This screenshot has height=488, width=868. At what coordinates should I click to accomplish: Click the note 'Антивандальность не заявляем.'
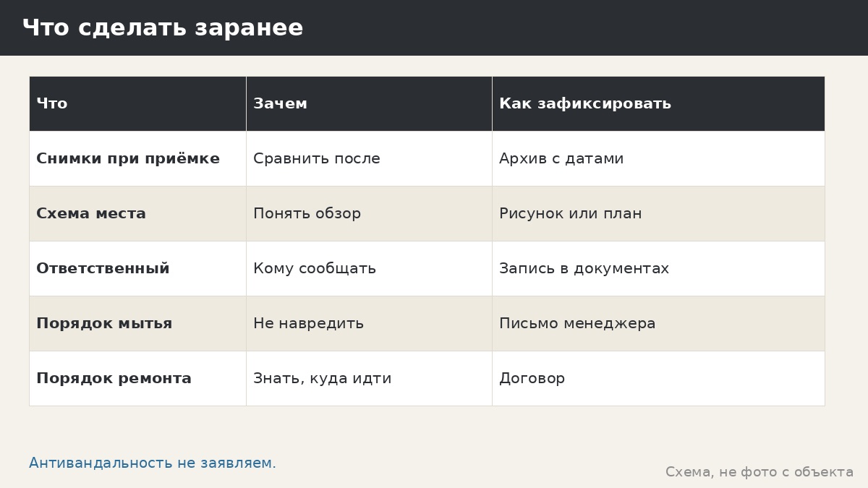153,463
